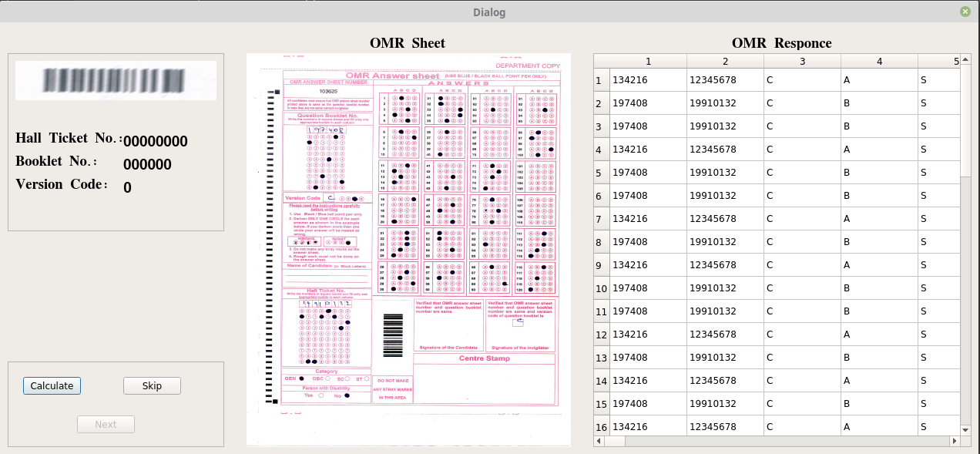
Task: Click the horizontal scrollbar left arrow
Action: [x=599, y=441]
